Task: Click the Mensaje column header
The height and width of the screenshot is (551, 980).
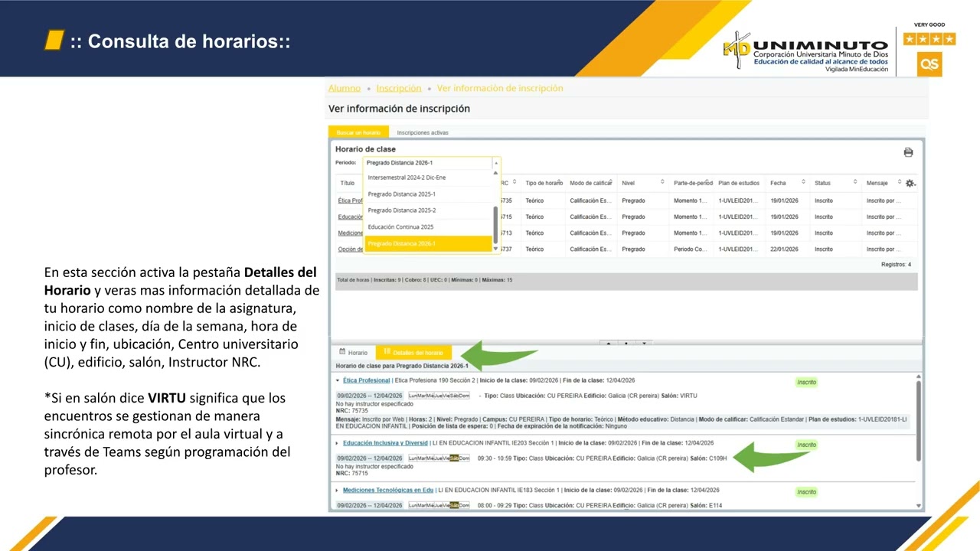Action: (877, 183)
